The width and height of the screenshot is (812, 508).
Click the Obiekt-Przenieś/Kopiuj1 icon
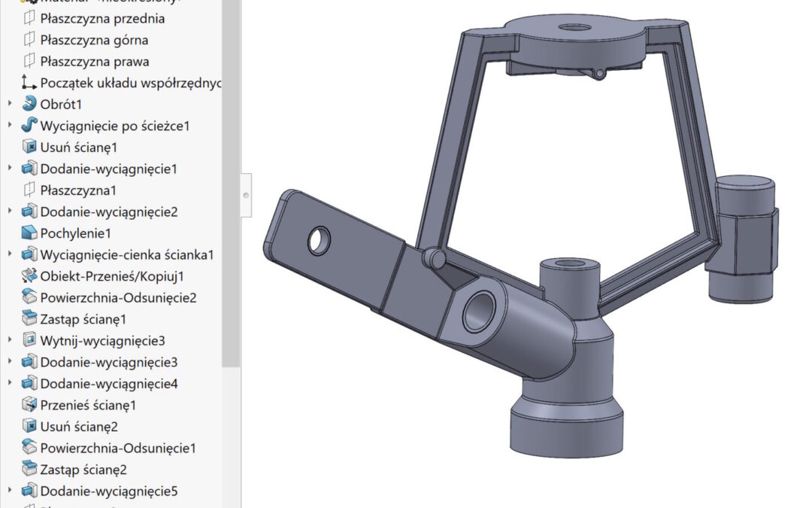tap(29, 276)
